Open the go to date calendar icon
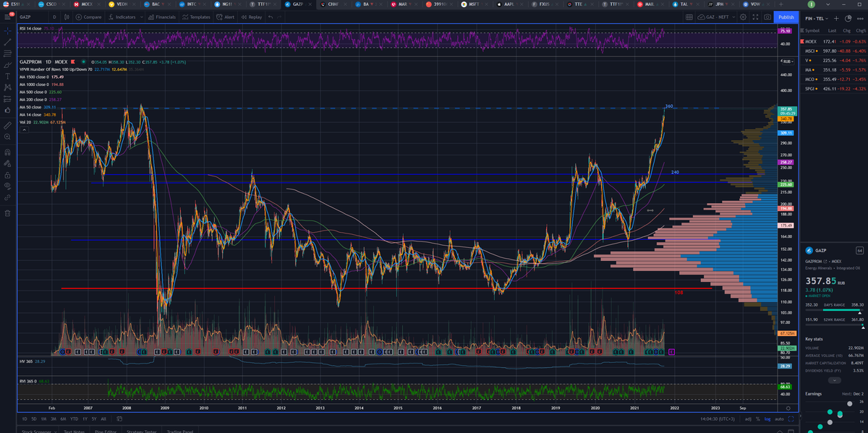 coord(120,419)
